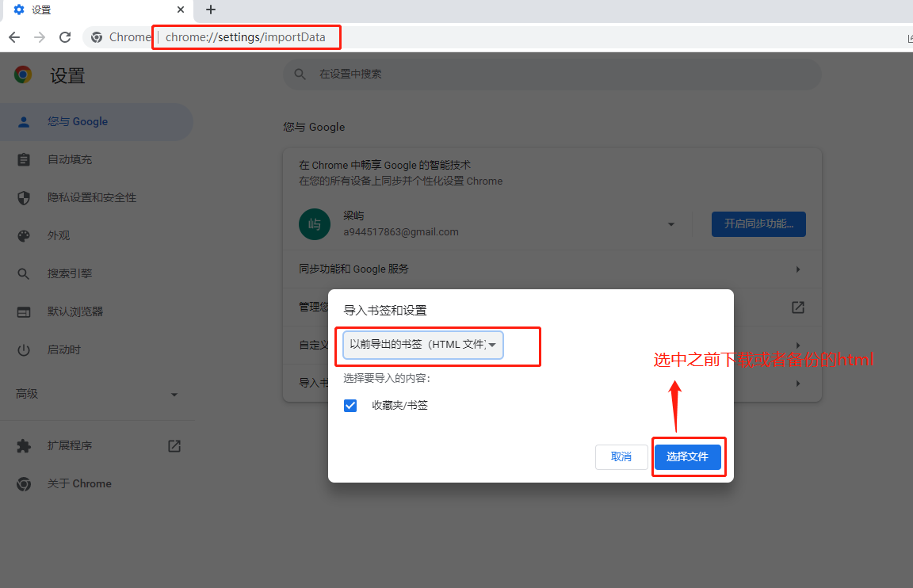Toggle the 收藏夹/书签 checkbox
The width and height of the screenshot is (913, 588).
[x=350, y=406]
